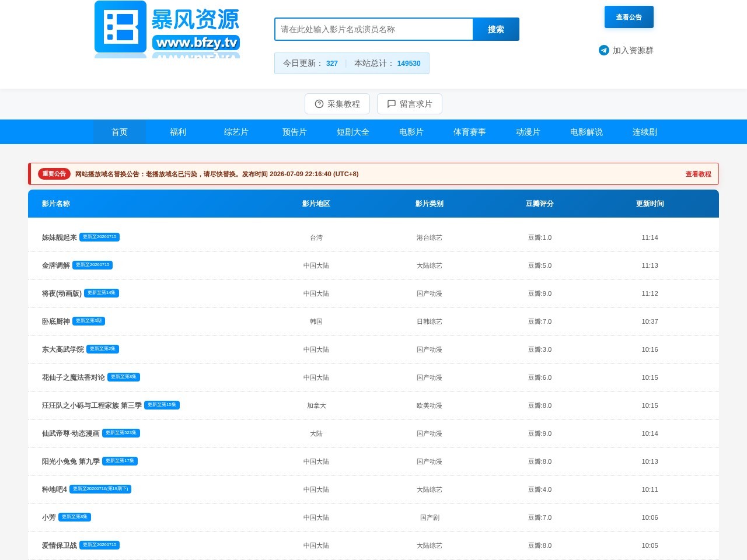Click the 欧美动漫 category cell

430,405
